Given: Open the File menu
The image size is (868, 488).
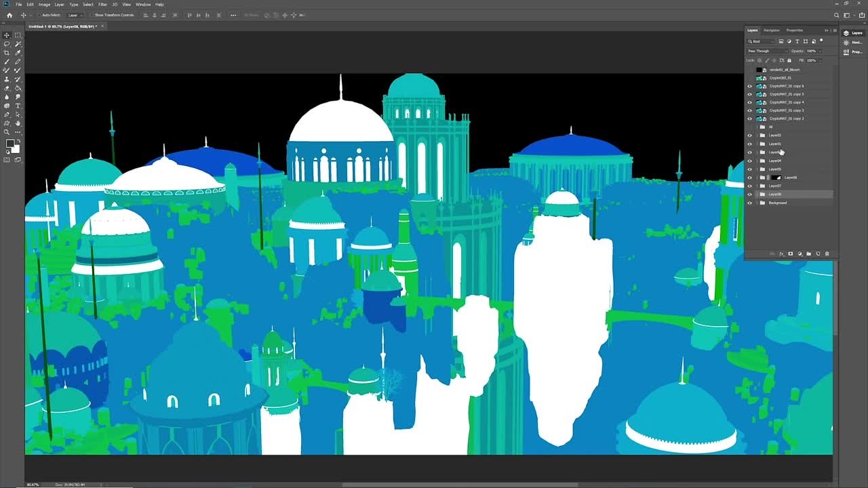Looking at the screenshot, I should [x=19, y=4].
